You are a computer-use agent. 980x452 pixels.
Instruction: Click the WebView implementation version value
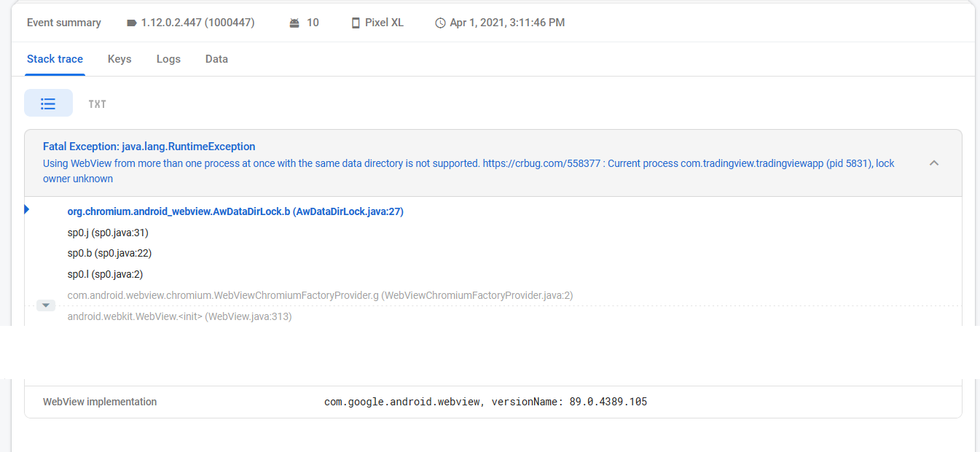pos(485,402)
